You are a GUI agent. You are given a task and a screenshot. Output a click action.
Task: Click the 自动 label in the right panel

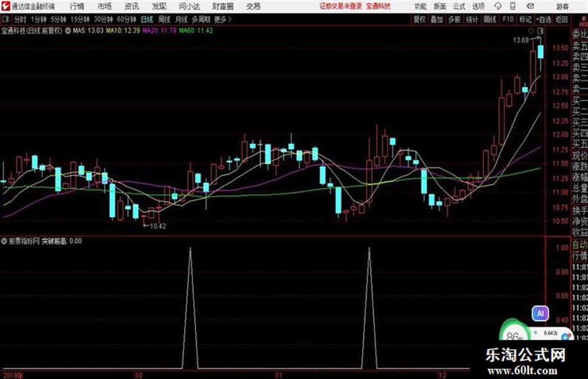[x=580, y=245]
